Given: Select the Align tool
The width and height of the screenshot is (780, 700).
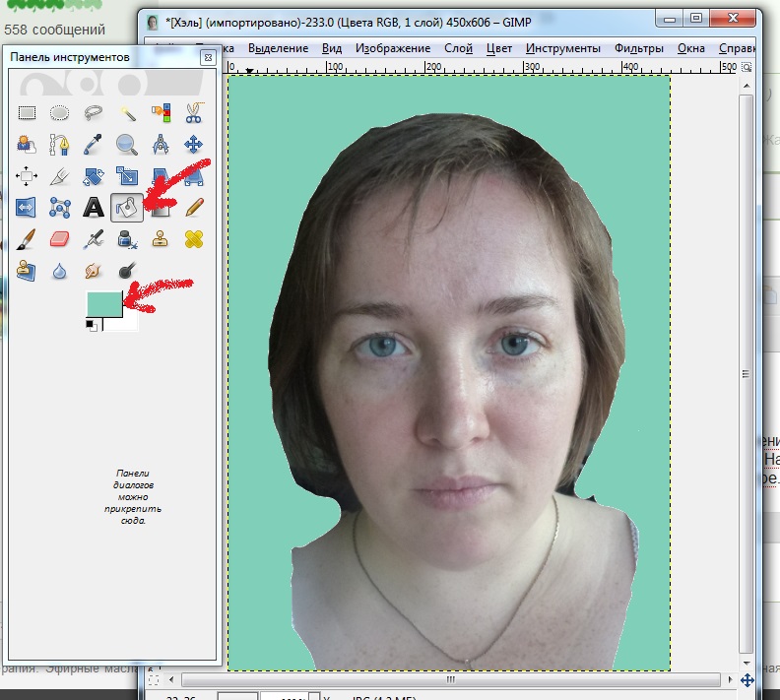Looking at the screenshot, I should tap(27, 176).
